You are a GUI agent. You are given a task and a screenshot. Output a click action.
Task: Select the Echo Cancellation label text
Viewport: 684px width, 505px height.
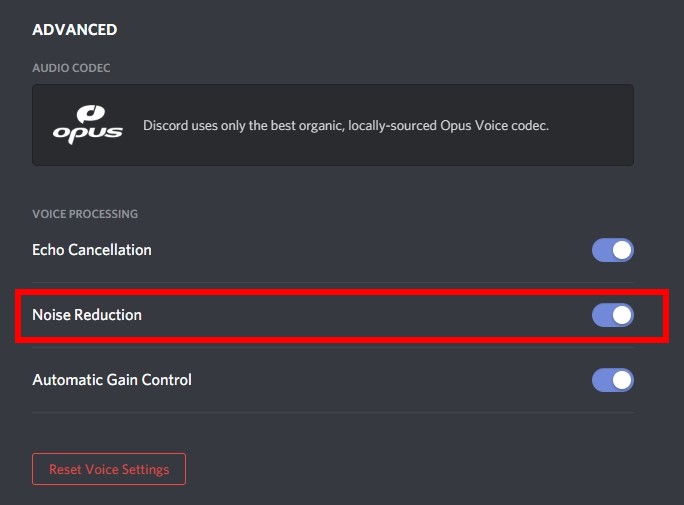point(92,250)
